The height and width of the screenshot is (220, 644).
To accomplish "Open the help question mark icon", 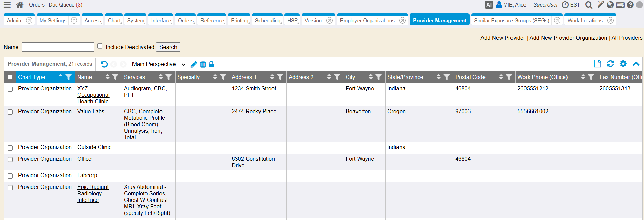I will [630, 5].
